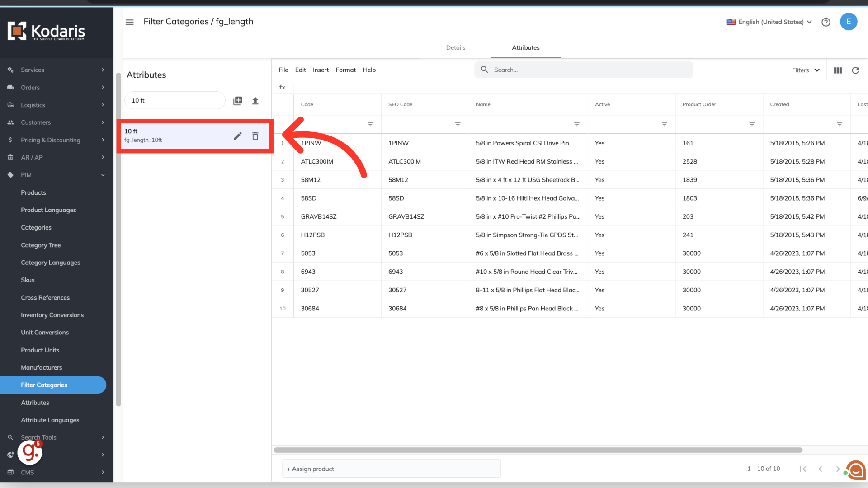Open Category Tree in sidebar

pos(41,245)
